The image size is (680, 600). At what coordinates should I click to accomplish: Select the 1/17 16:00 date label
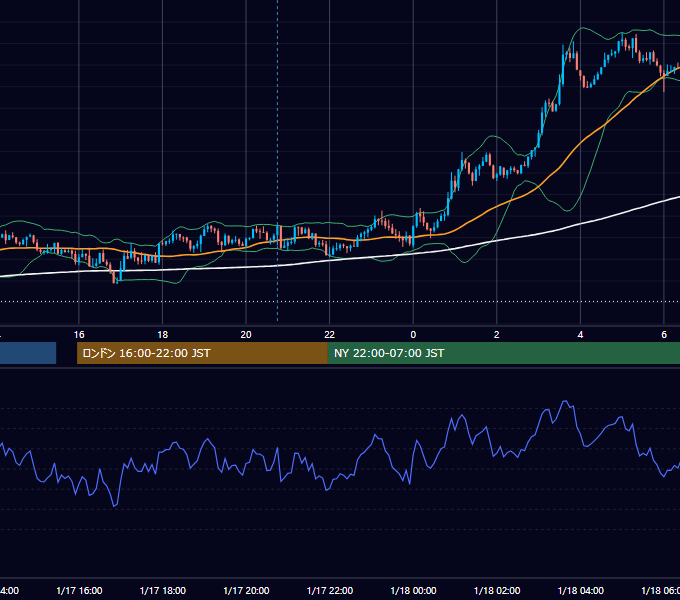pos(79,590)
